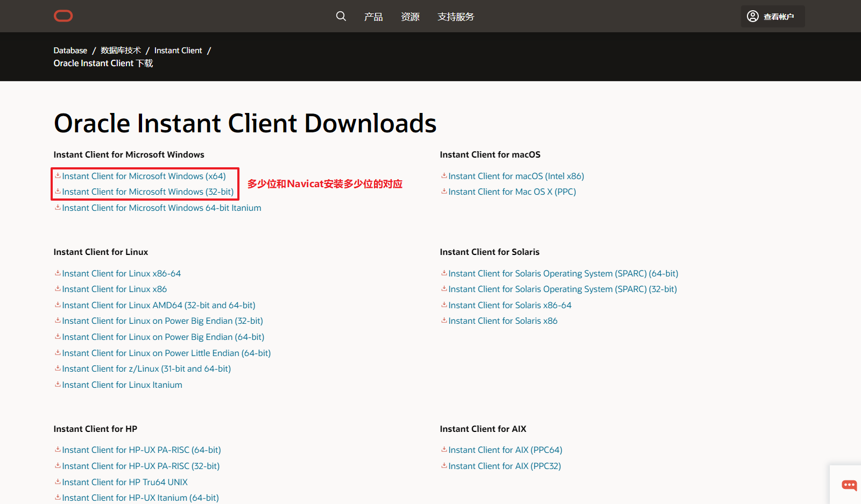Open Instant Client for Linux AMD64 link
Viewport: 861px width, 504px height.
159,306
